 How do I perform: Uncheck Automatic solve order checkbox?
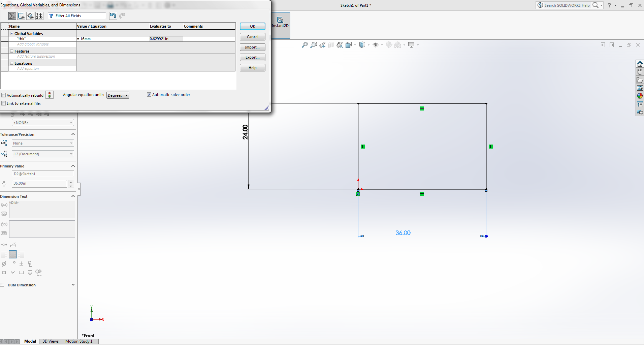(x=149, y=95)
